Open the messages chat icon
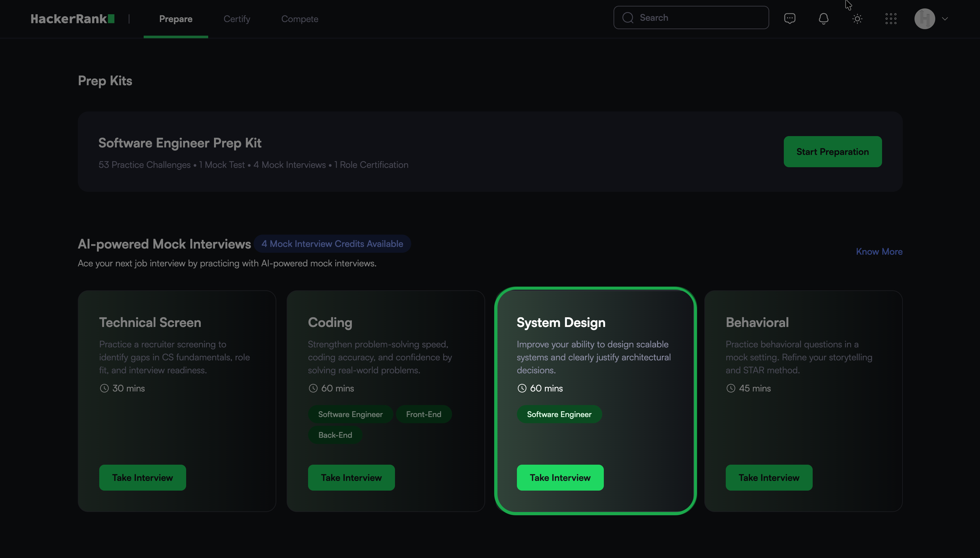 (x=789, y=18)
